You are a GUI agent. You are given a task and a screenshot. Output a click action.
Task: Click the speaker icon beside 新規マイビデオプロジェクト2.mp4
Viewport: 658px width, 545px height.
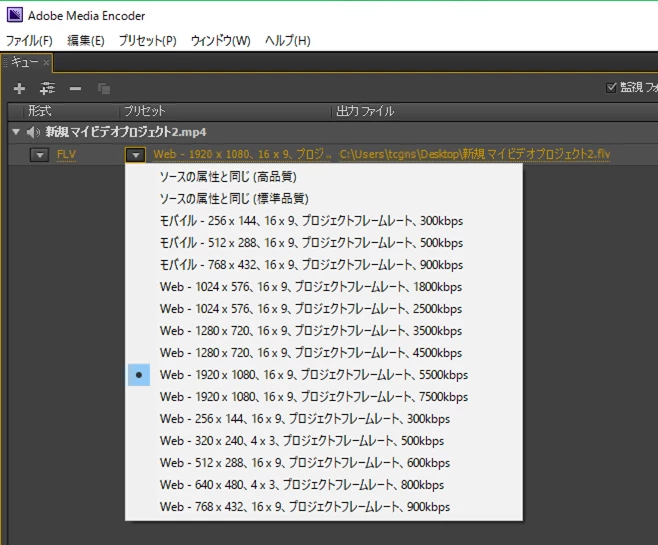(34, 133)
